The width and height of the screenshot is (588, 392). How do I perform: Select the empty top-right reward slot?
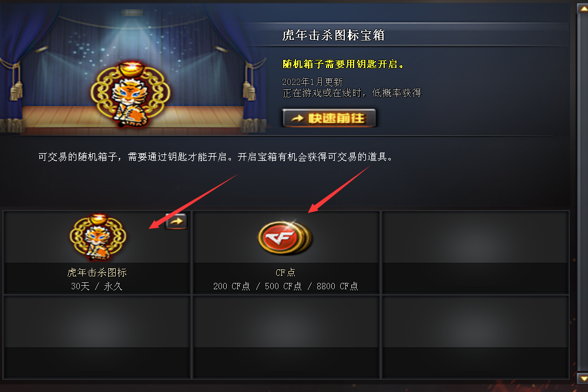(475, 252)
